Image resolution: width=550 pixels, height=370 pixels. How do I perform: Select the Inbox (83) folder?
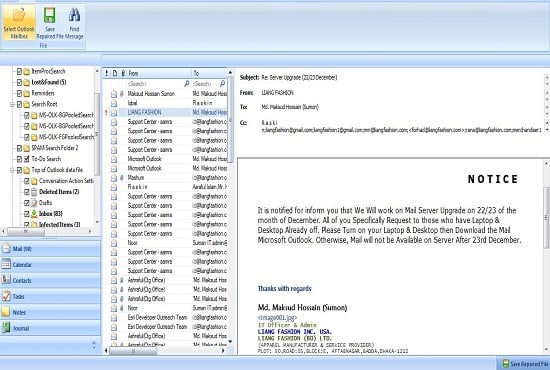pyautogui.click(x=51, y=214)
